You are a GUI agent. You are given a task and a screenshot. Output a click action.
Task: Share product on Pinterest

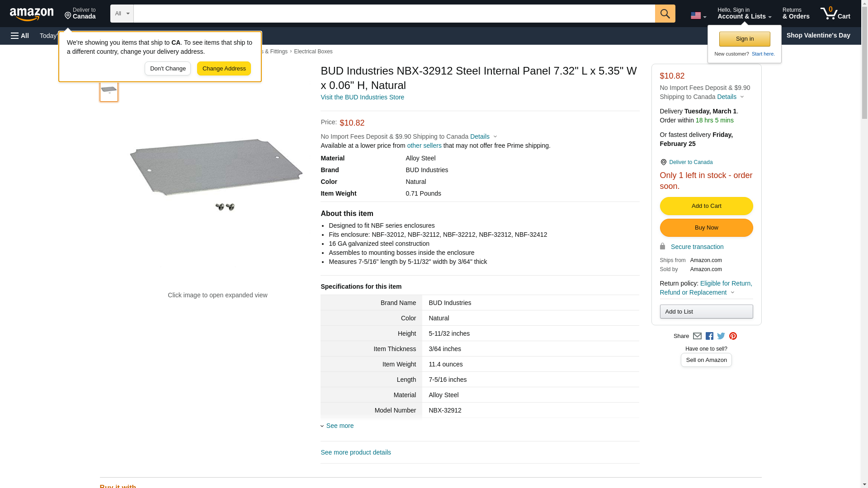tap(733, 336)
